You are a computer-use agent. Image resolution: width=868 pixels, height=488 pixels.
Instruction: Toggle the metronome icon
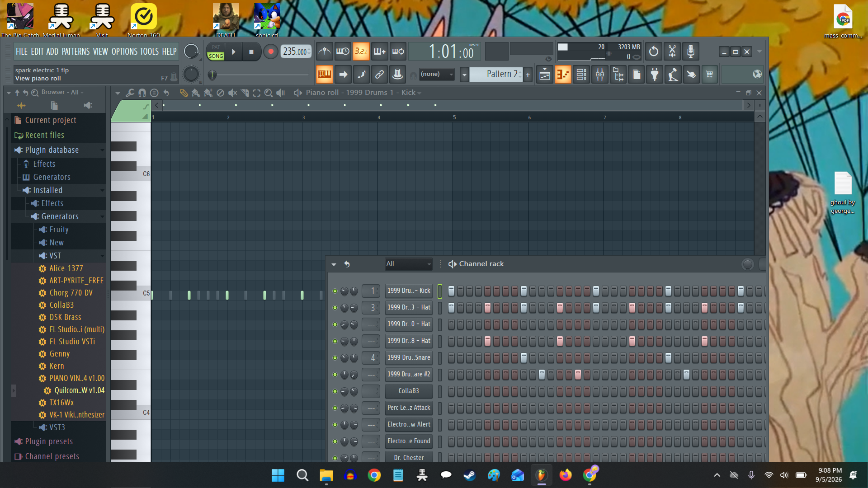click(324, 52)
